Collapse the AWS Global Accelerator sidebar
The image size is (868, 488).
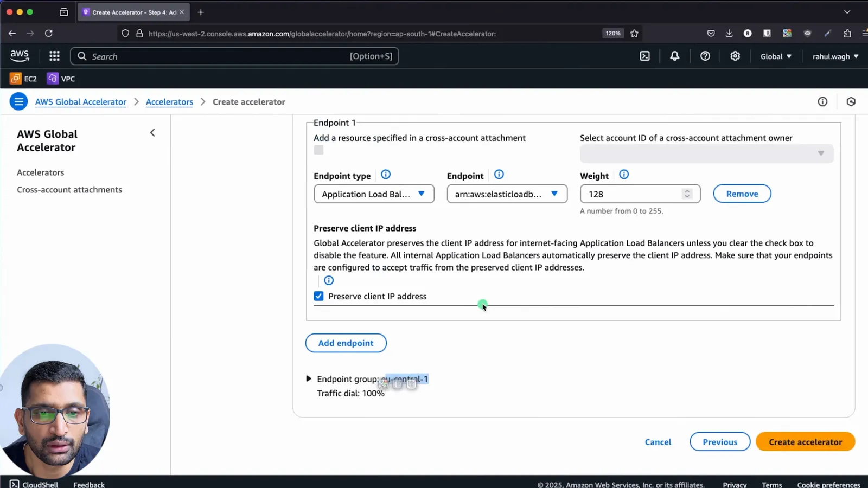[152, 133]
